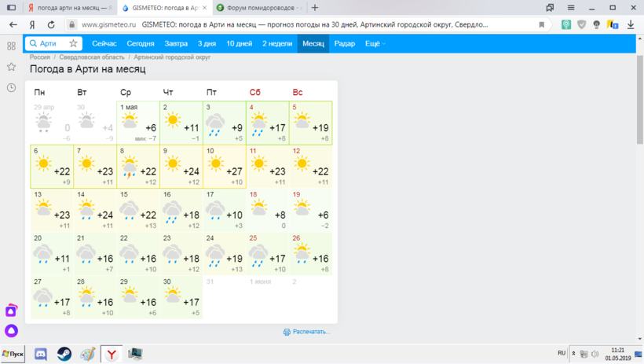The height and width of the screenshot is (364, 644).
Task: Open new browser tab with plus
Action: point(315,7)
